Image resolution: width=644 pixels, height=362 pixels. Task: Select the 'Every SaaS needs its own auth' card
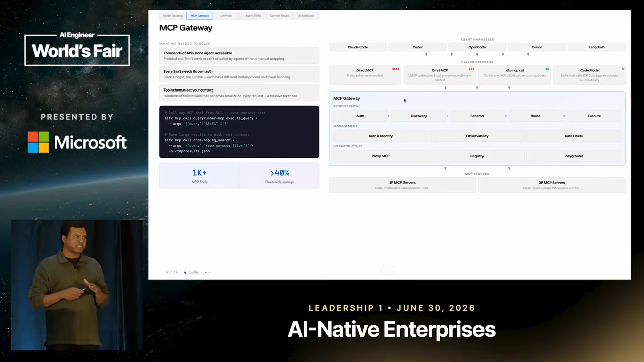pyautogui.click(x=239, y=74)
